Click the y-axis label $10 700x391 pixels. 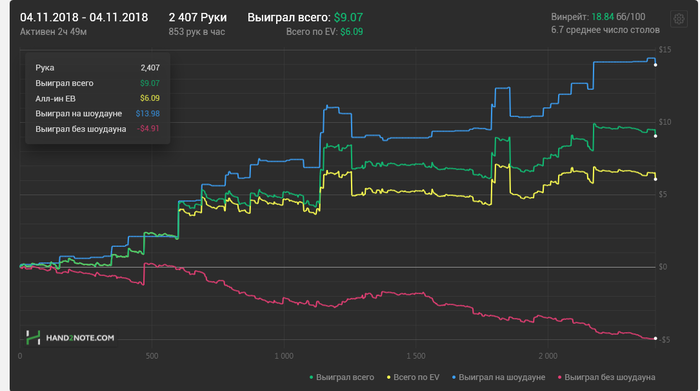pos(665,122)
